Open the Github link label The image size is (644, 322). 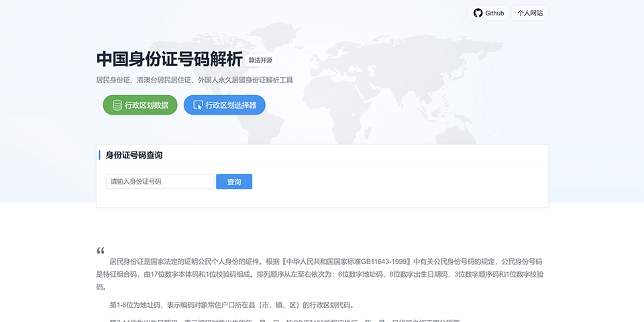494,13
